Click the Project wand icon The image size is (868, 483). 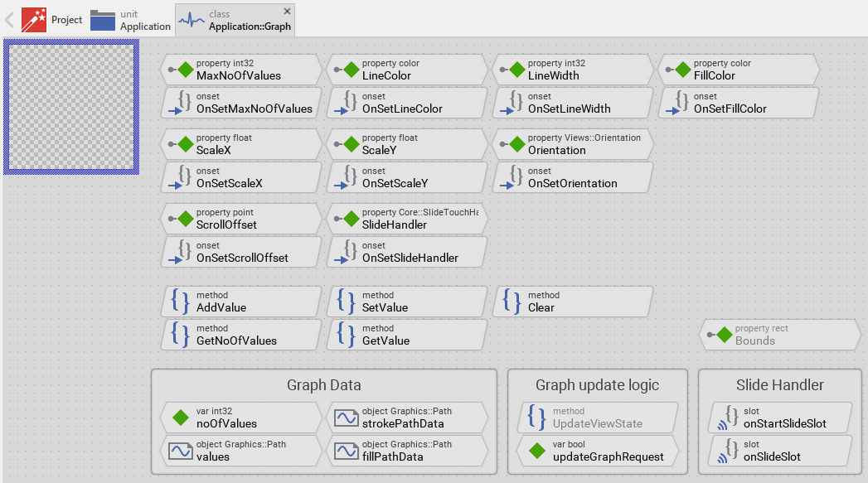(34, 20)
